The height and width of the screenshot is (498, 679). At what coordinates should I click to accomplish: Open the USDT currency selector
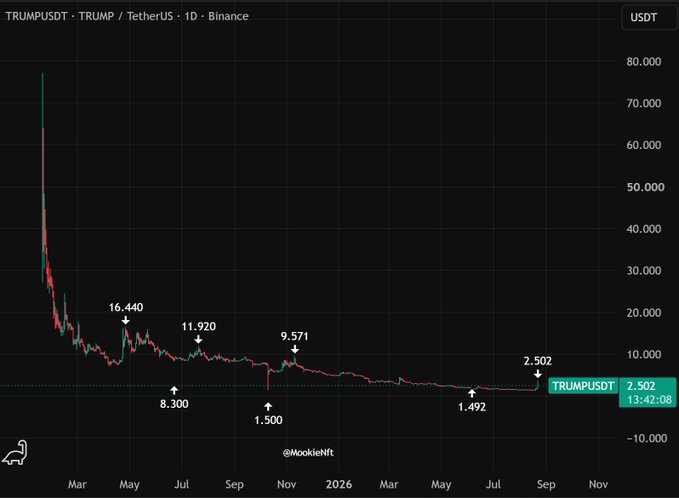tap(649, 17)
